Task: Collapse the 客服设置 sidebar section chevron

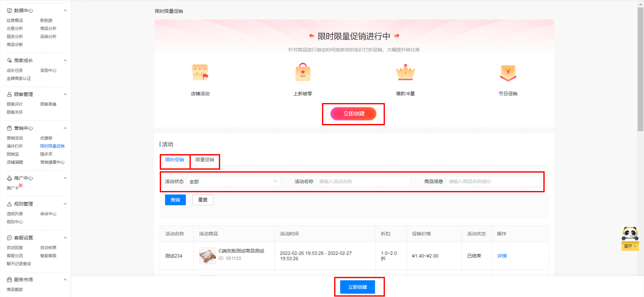Action: (65, 238)
